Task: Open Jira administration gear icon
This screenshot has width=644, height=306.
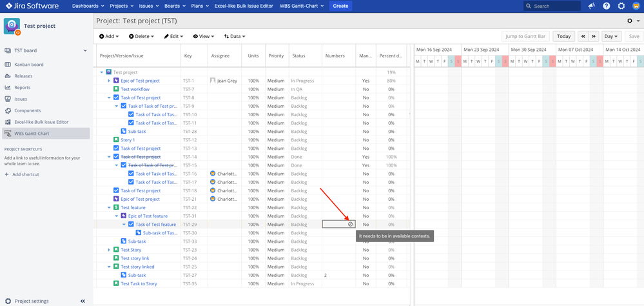Action: click(x=621, y=6)
